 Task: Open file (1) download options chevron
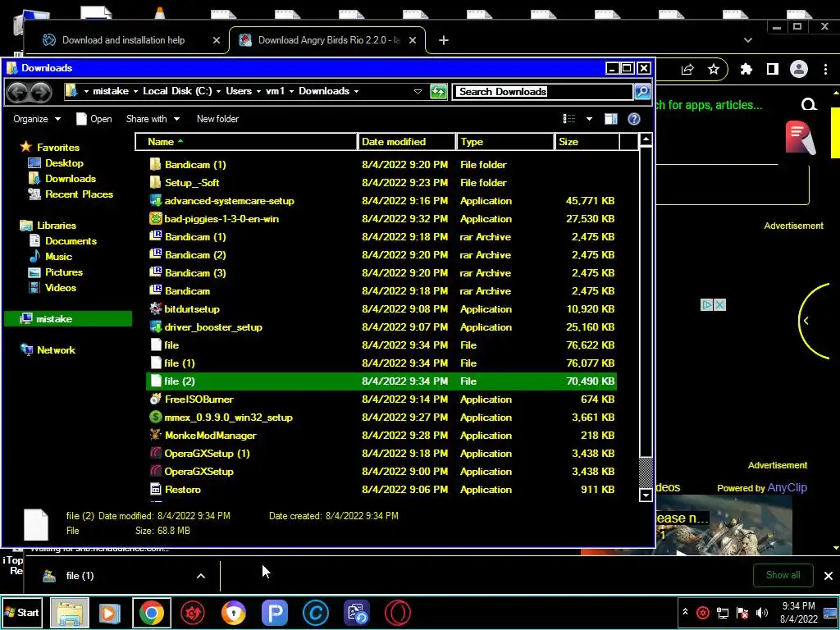[201, 576]
